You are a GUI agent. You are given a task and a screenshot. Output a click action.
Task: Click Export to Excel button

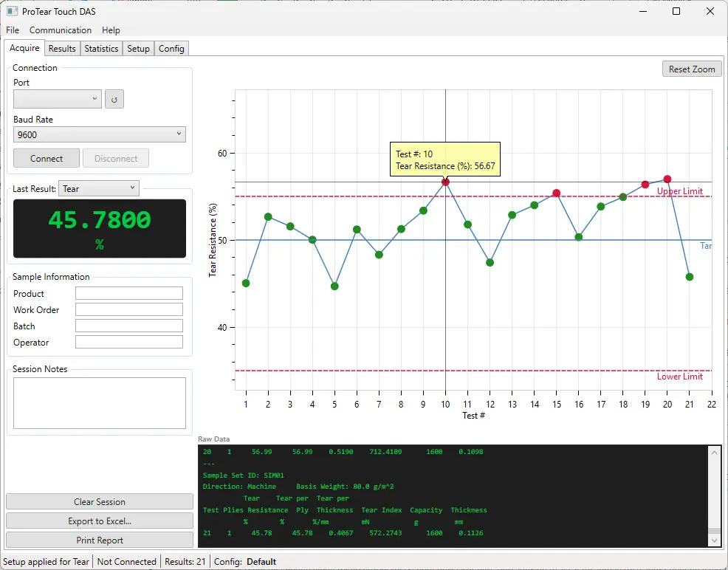[x=100, y=521]
